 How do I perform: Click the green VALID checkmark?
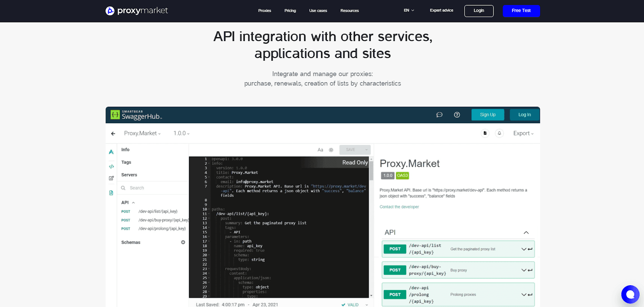point(343,305)
